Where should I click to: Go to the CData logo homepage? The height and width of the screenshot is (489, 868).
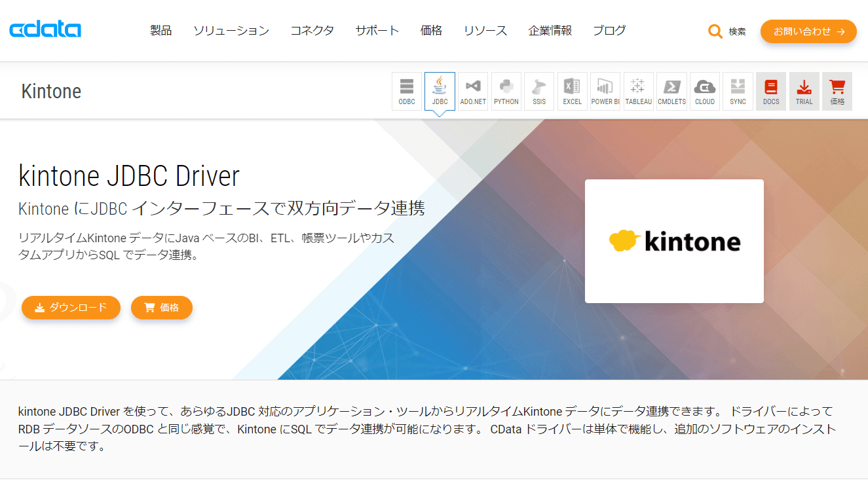[45, 29]
